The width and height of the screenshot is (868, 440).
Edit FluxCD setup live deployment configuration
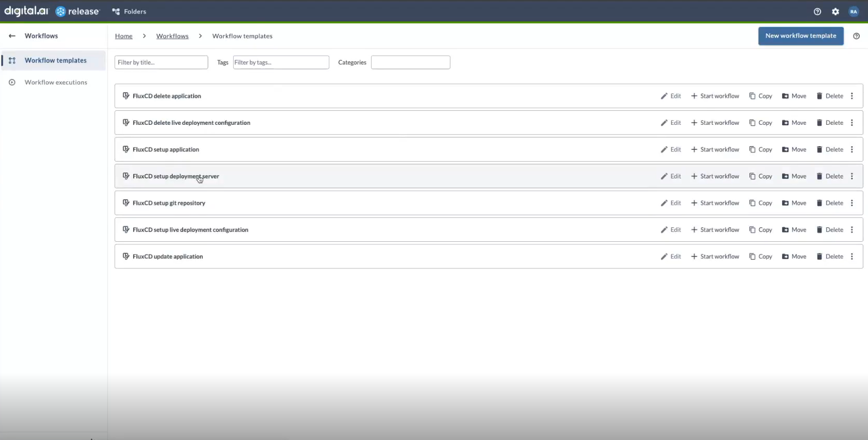671,230
